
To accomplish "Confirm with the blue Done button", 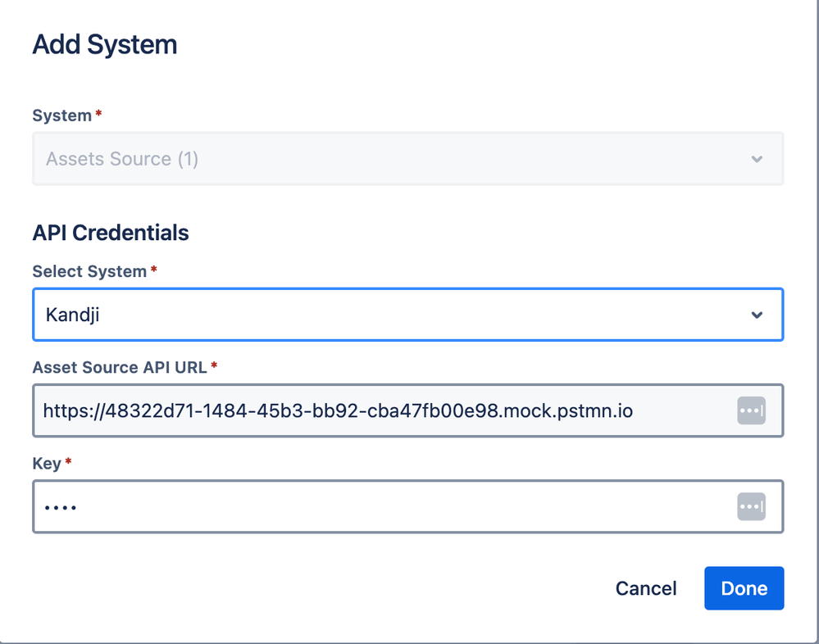I will [744, 588].
